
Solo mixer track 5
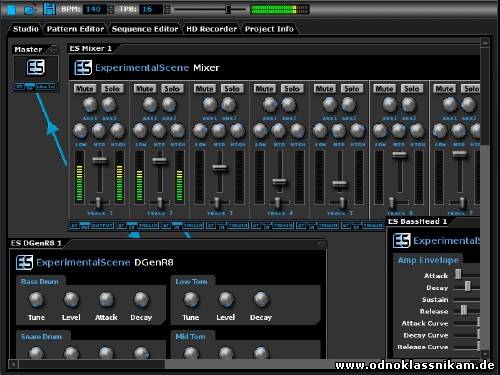pos(352,89)
